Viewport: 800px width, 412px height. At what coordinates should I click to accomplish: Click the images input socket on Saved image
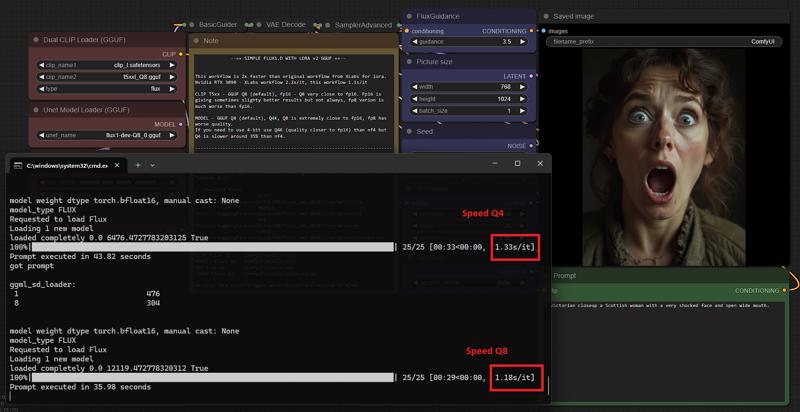[x=544, y=31]
